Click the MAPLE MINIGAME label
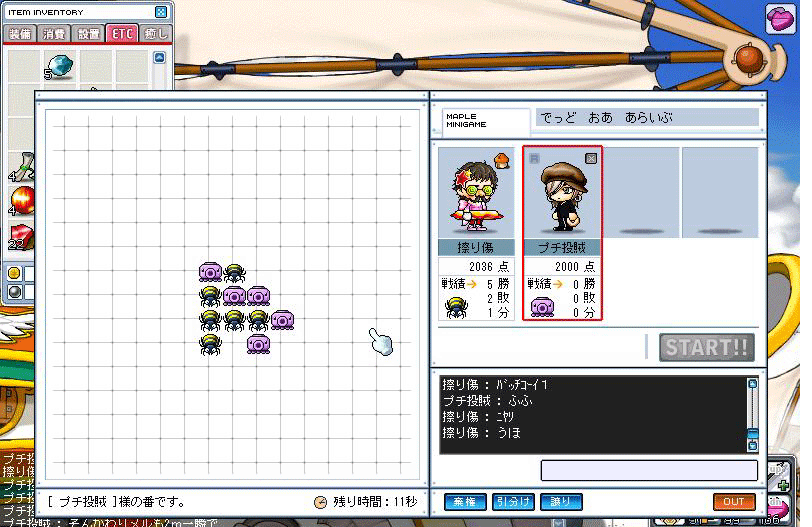This screenshot has width=812, height=527. pyautogui.click(x=466, y=121)
